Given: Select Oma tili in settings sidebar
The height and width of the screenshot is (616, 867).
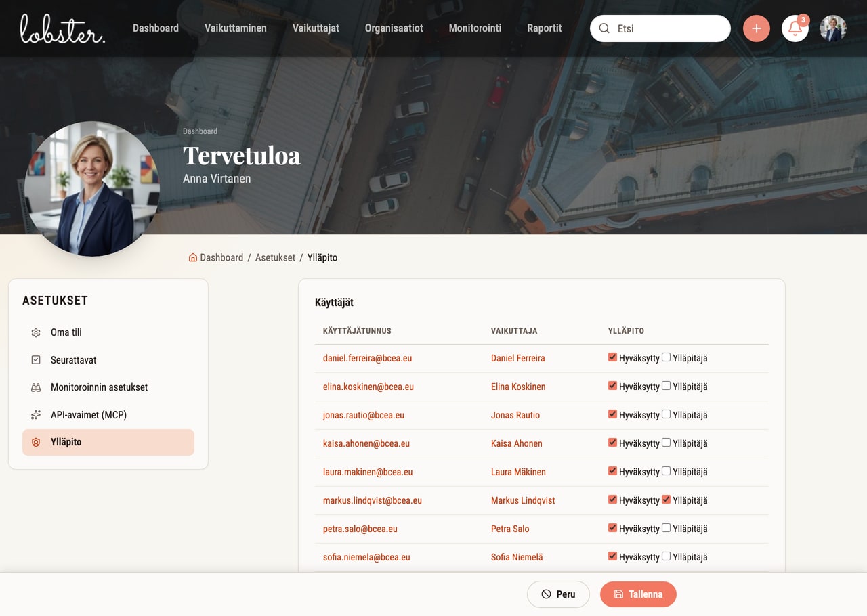Looking at the screenshot, I should pyautogui.click(x=108, y=332).
